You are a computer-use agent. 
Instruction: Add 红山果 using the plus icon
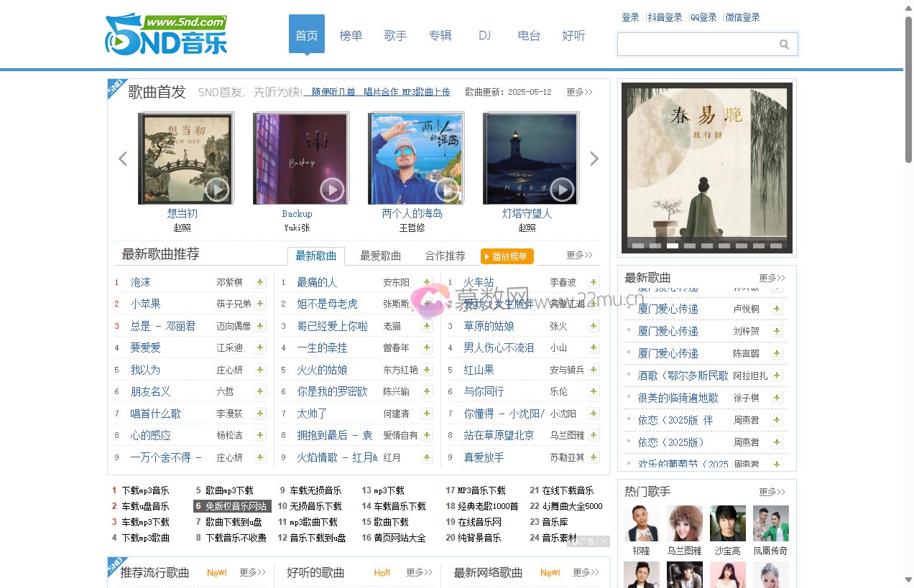tap(594, 370)
